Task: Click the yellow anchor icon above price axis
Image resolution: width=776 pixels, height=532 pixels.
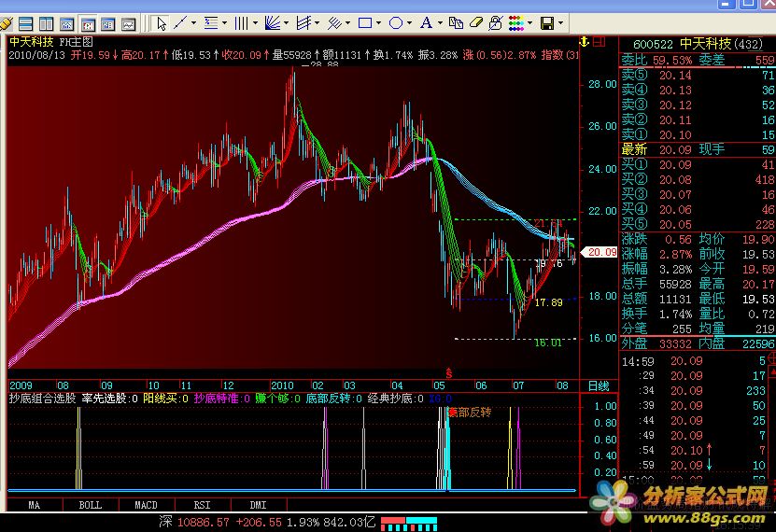Action: tap(585, 42)
